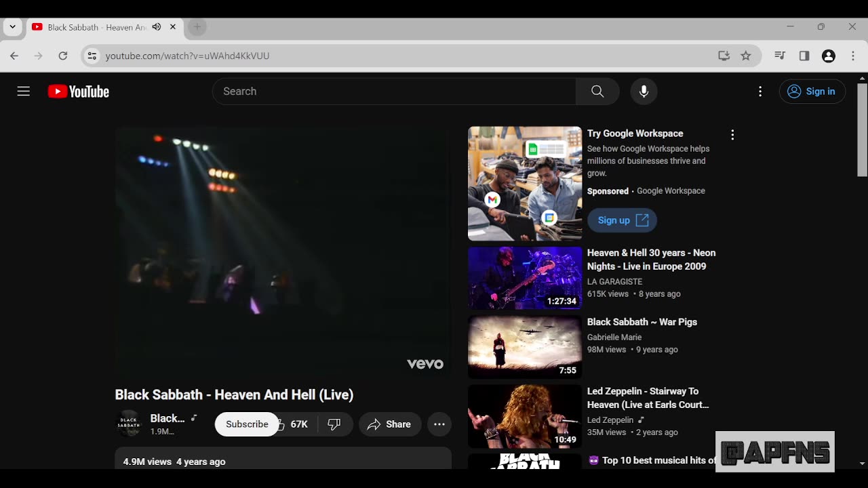
Task: Open the Google Workspace ad thumbnail
Action: point(525,184)
